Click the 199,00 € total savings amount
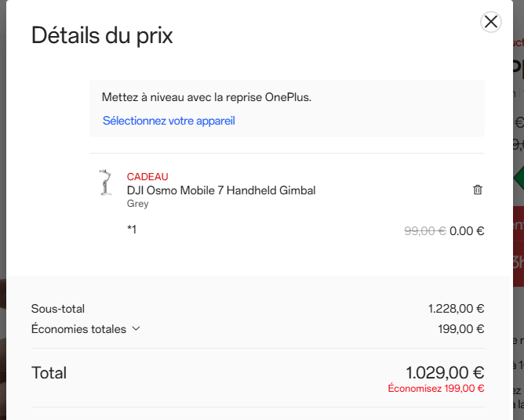 pos(460,329)
